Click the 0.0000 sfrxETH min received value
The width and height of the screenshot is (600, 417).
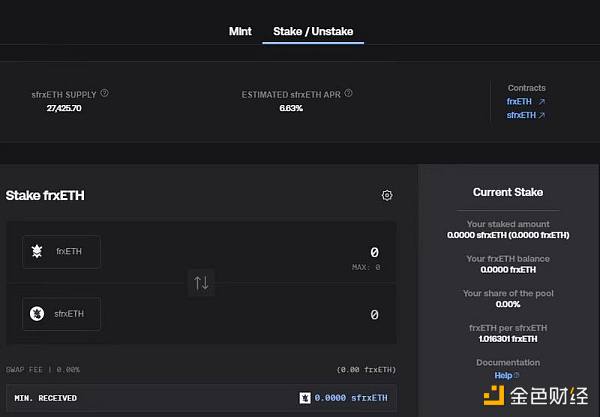351,398
